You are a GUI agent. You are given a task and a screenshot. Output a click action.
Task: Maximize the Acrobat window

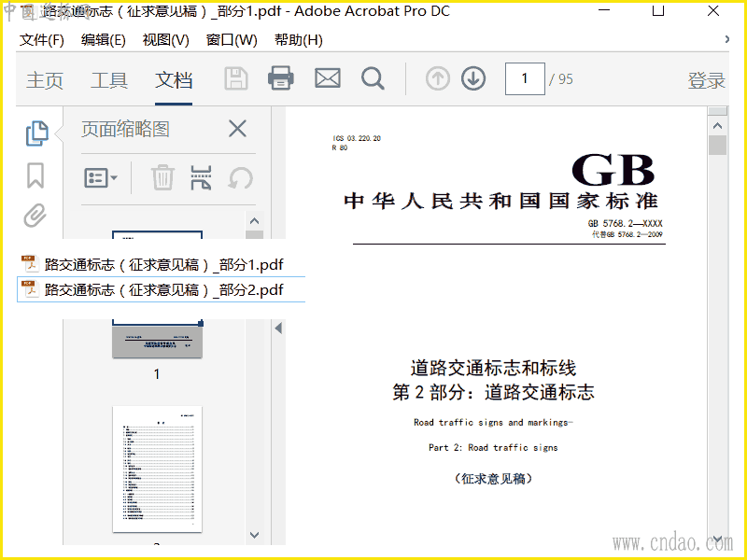pyautogui.click(x=658, y=10)
